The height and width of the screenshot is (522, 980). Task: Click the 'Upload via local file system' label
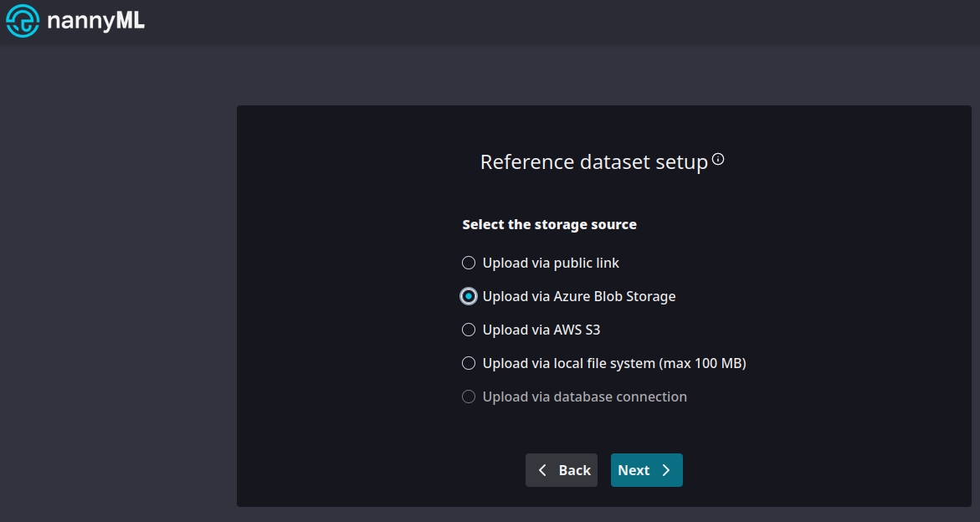(x=614, y=363)
